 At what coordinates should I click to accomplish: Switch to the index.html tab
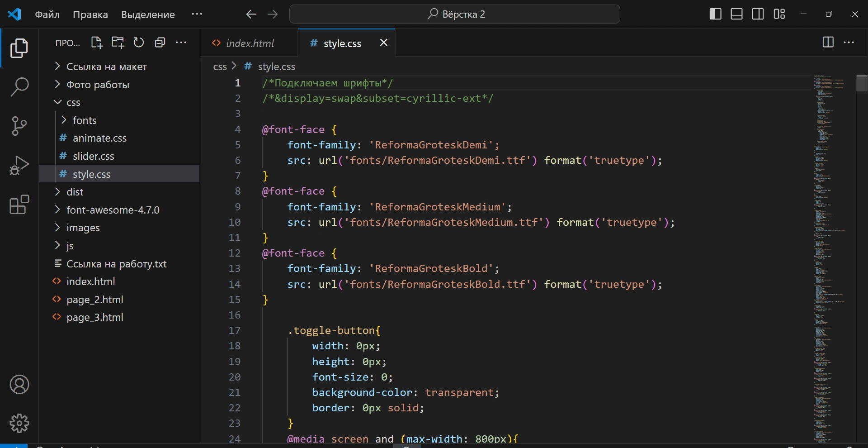pyautogui.click(x=250, y=43)
